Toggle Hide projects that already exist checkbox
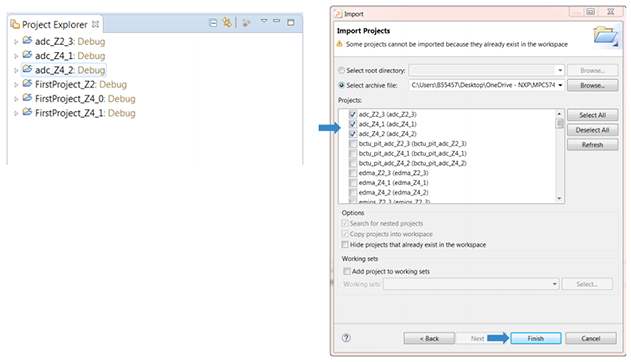 pyautogui.click(x=345, y=245)
